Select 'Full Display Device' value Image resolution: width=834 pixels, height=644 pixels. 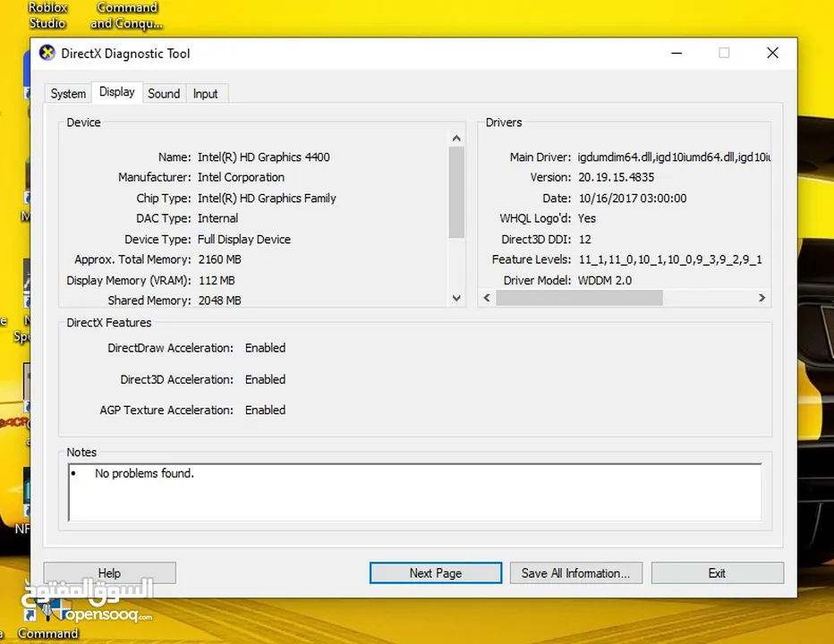(244, 240)
